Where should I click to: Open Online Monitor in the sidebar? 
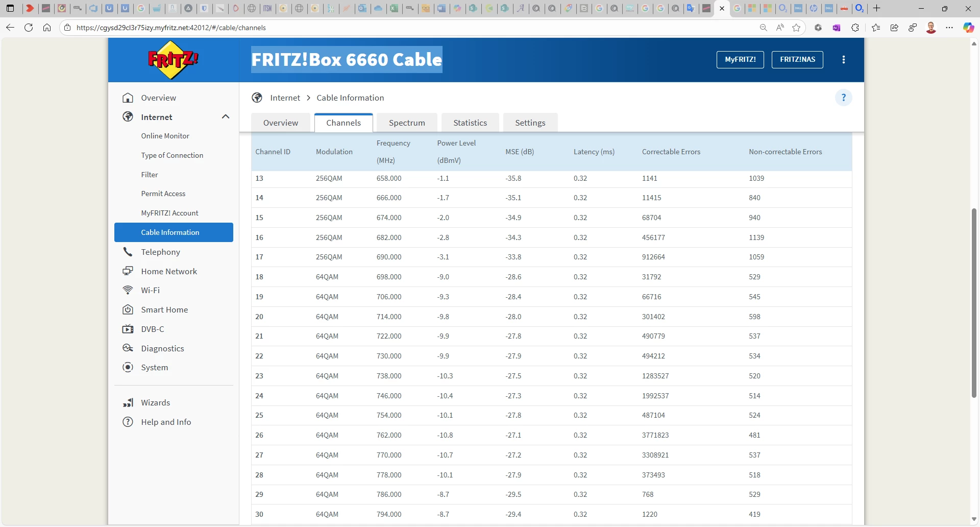165,136
